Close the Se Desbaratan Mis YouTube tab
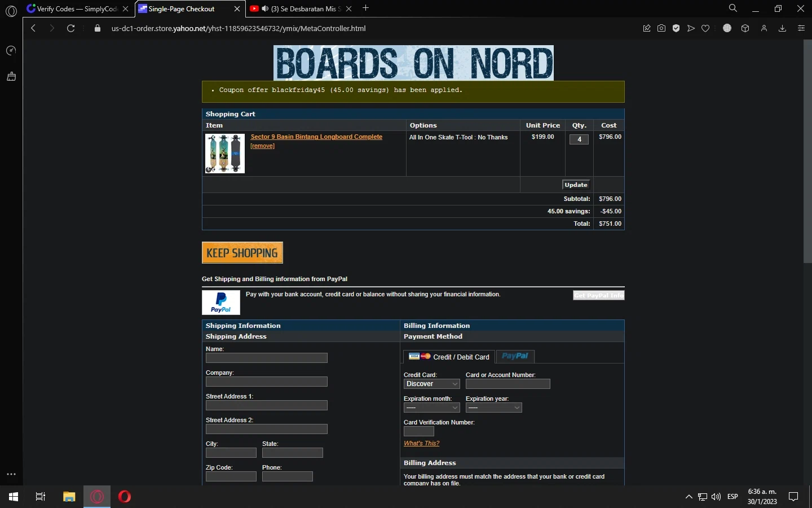Viewport: 812px width, 508px height. click(x=349, y=9)
